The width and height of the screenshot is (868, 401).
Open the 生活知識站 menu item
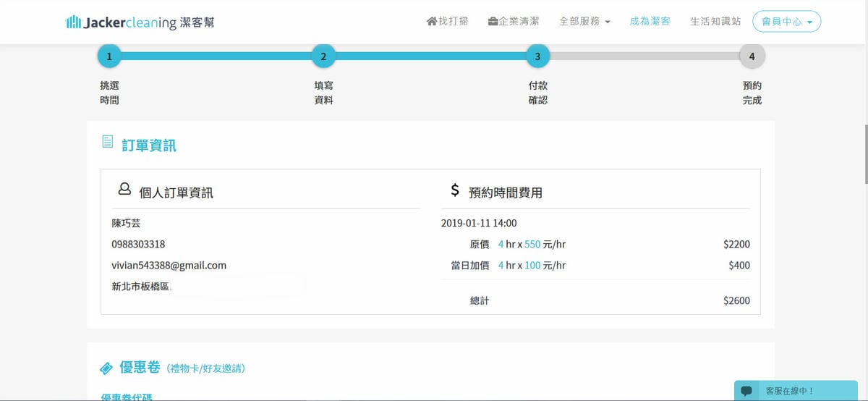point(715,22)
